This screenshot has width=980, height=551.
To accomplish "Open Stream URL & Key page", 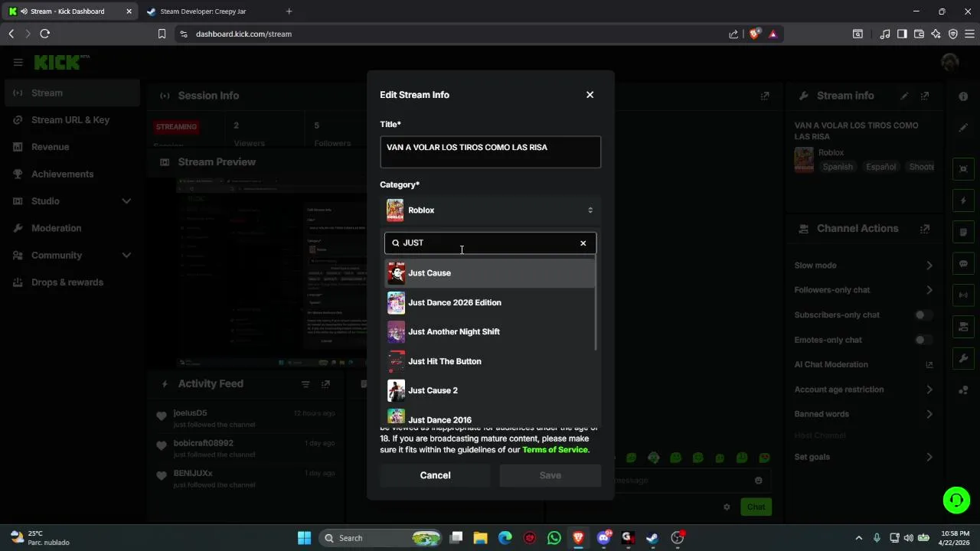I will tap(70, 119).
